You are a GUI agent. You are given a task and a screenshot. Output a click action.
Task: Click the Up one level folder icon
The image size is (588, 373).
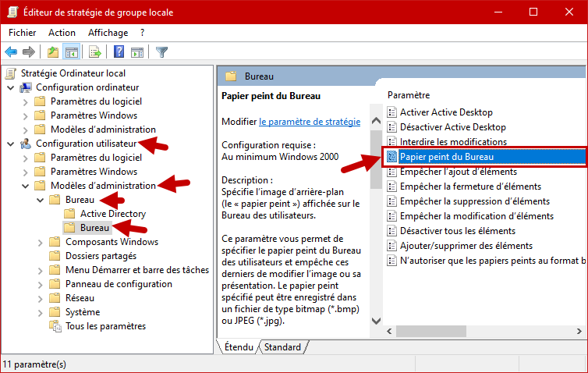coord(53,52)
